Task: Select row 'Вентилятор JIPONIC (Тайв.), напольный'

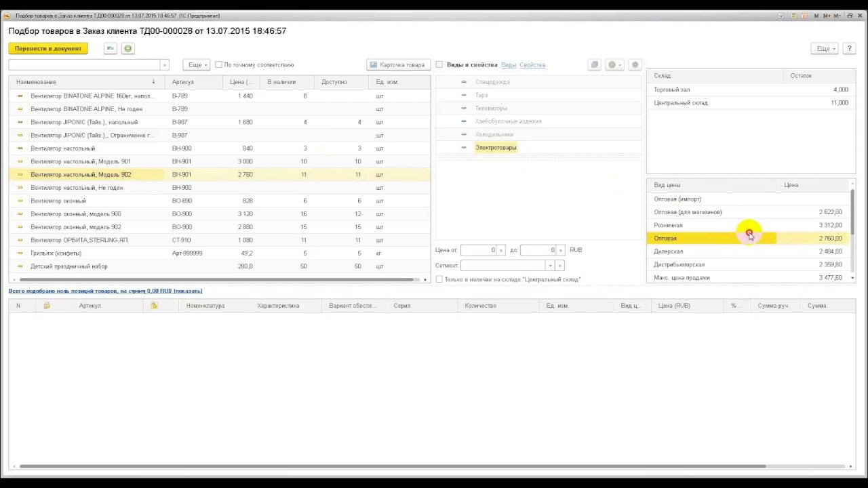Action: (219, 122)
